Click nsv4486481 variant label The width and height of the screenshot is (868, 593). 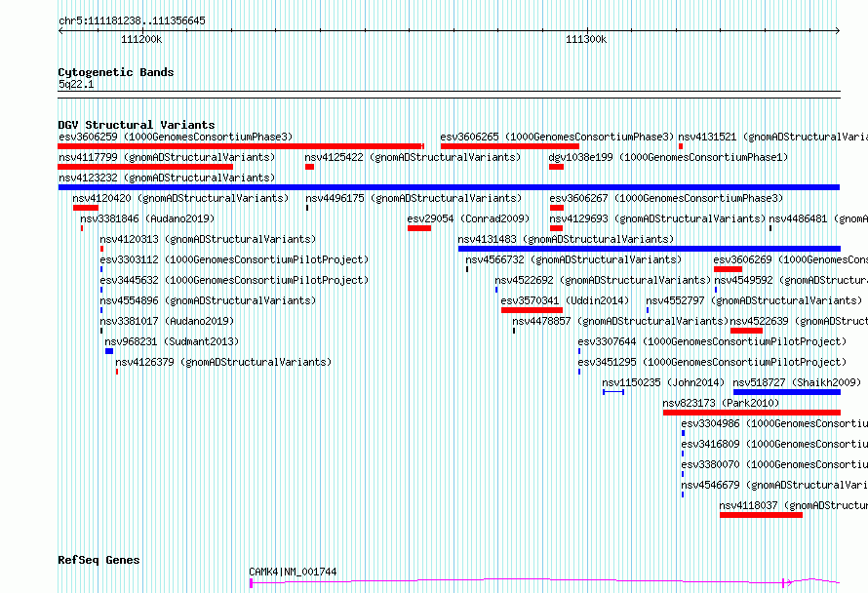(x=818, y=218)
